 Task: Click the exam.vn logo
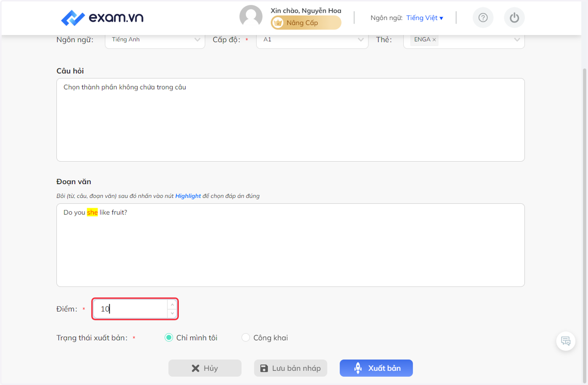click(x=102, y=18)
